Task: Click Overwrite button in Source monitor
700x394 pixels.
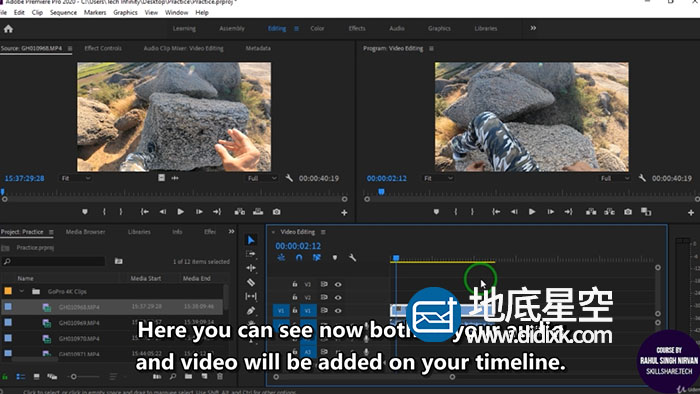Action: pos(258,212)
